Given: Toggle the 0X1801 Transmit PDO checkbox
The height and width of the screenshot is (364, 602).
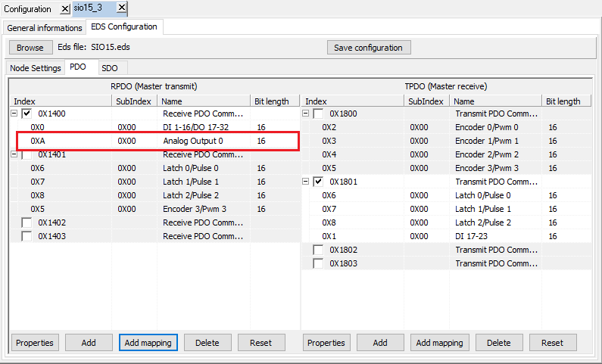Looking at the screenshot, I should point(319,182).
